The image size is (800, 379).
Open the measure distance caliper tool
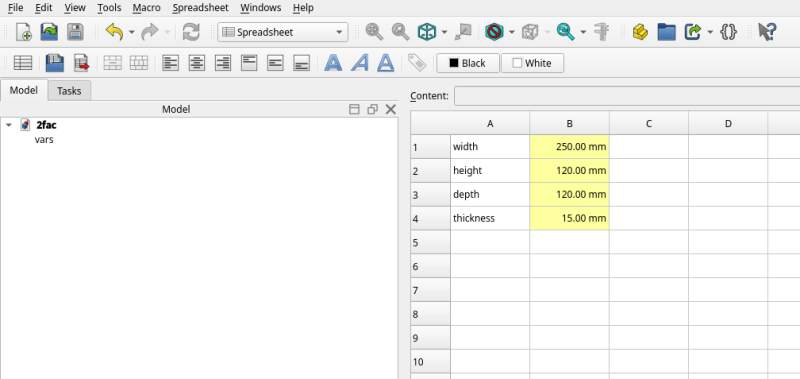point(603,32)
